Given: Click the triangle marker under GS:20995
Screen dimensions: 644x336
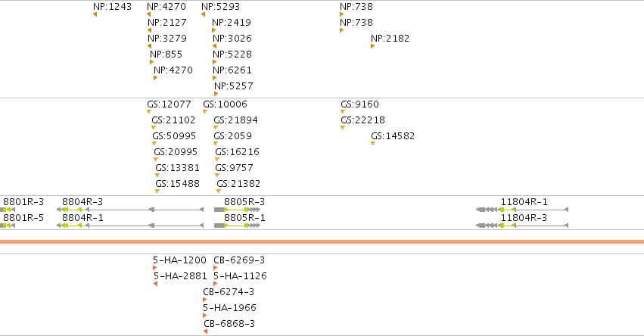Looking at the screenshot, I should [156, 160].
